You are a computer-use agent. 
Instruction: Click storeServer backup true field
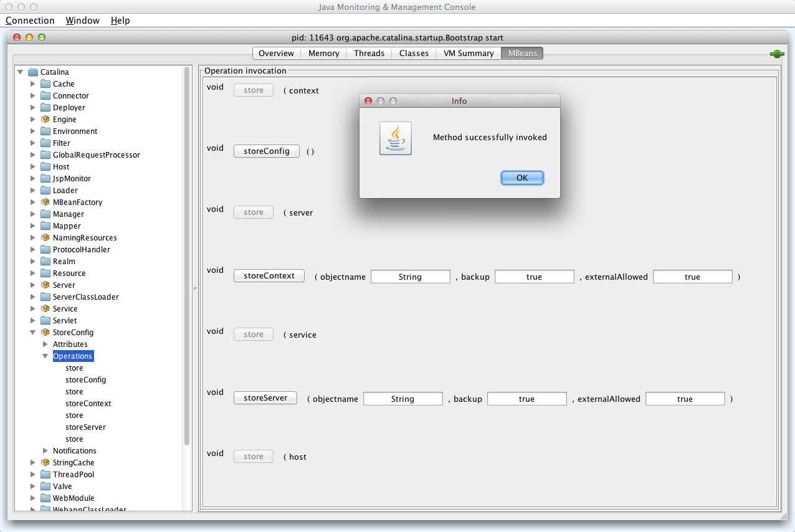(x=526, y=399)
